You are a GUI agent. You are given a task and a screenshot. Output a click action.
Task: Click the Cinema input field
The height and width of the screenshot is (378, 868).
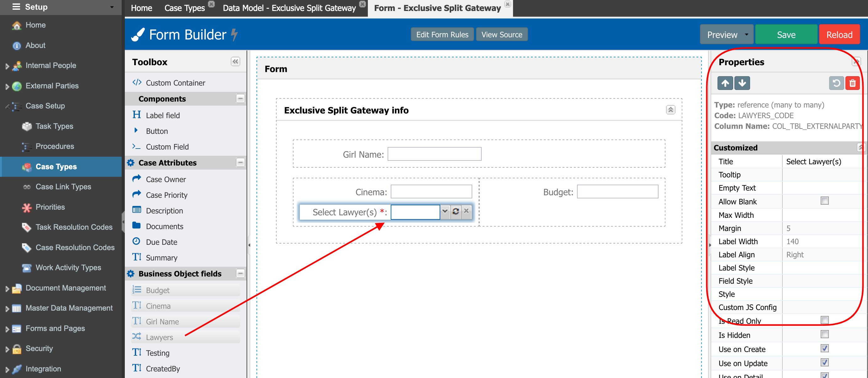pos(431,192)
